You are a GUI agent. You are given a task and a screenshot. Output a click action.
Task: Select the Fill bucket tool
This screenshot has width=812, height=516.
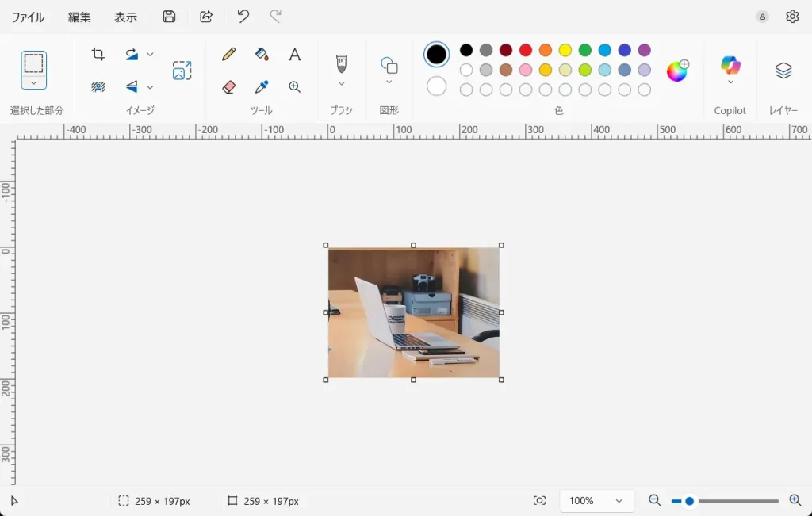(x=262, y=54)
